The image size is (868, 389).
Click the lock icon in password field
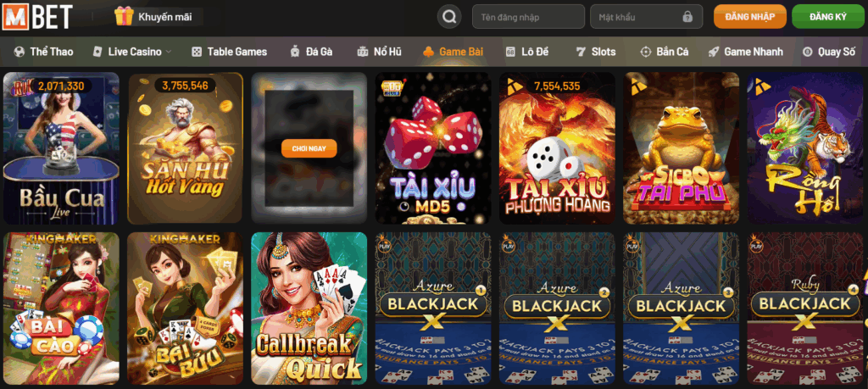point(687,17)
